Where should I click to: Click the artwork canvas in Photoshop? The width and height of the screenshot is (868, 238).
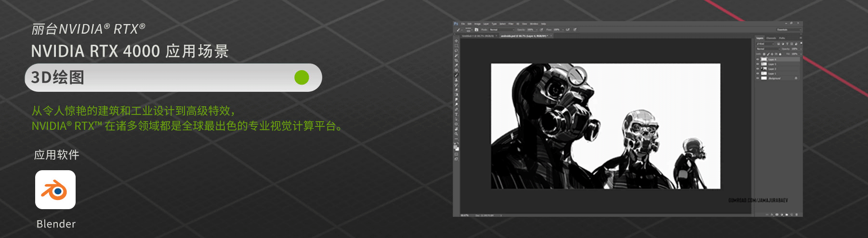(x=605, y=126)
